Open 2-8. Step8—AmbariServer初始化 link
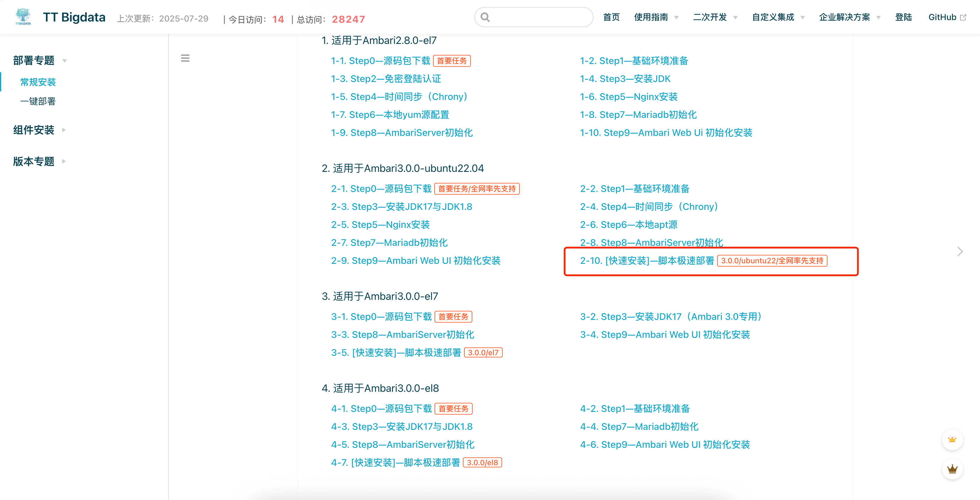The width and height of the screenshot is (980, 500). pyautogui.click(x=651, y=243)
